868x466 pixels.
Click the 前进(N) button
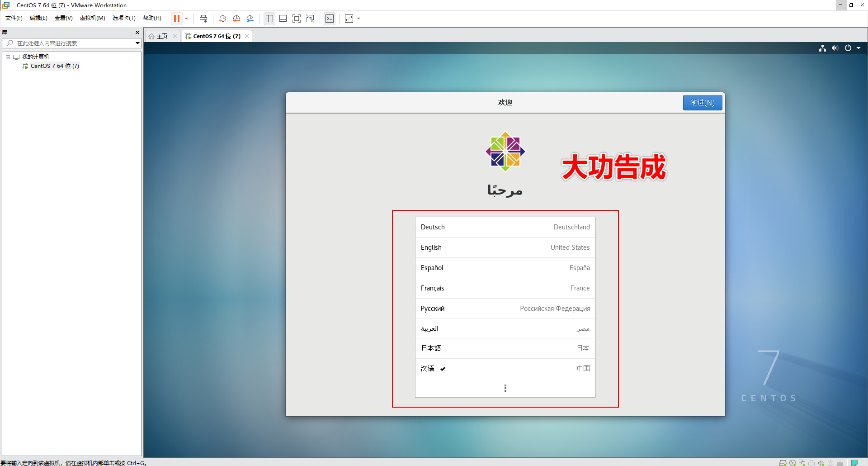(x=703, y=103)
